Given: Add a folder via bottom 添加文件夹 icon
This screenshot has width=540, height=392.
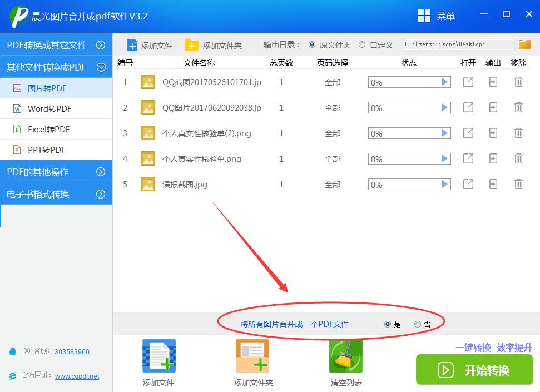Looking at the screenshot, I should [252, 363].
